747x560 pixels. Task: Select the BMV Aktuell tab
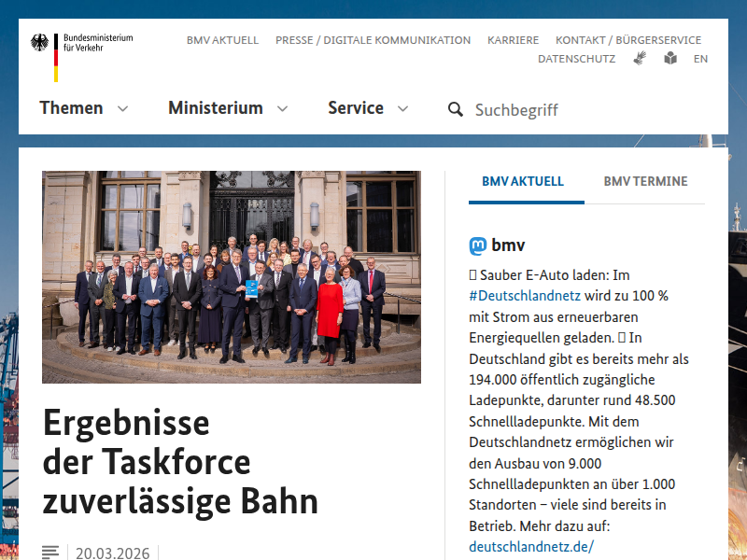pyautogui.click(x=523, y=182)
